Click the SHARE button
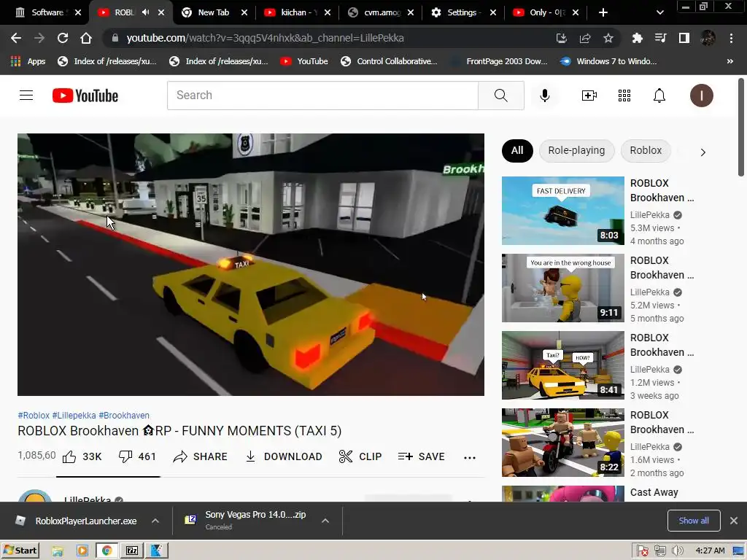This screenshot has width=747, height=560. coord(200,456)
